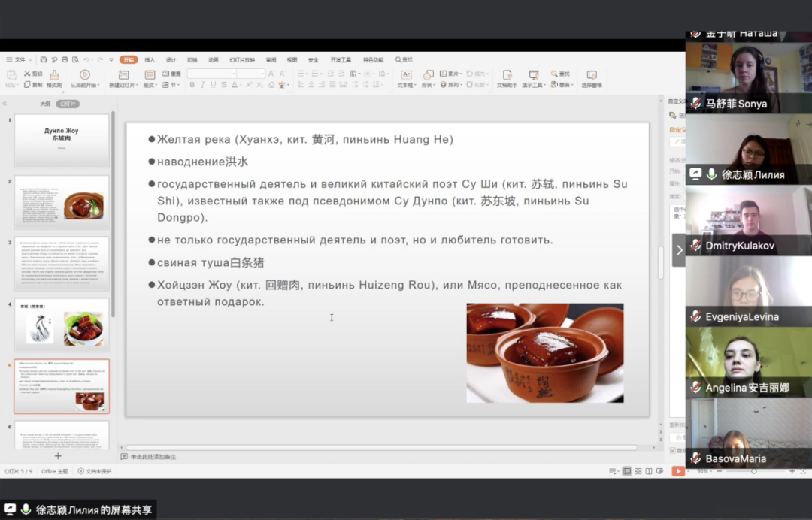812x520 pixels.
Task: Click the 格式刷 format painter icon
Action: 54,75
